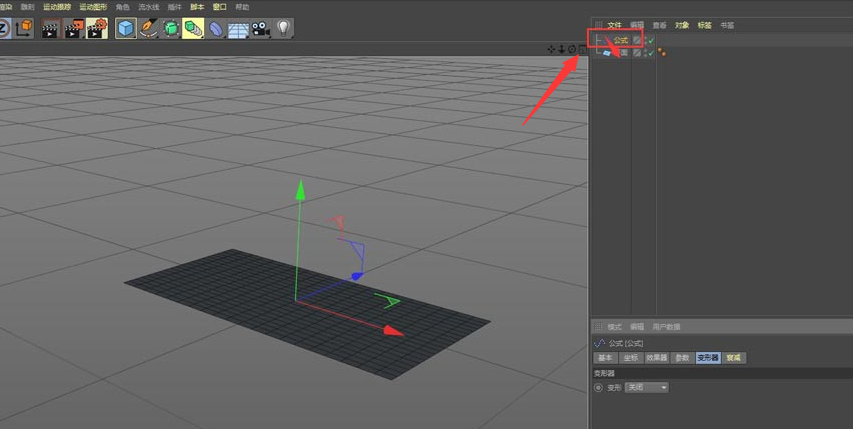Open render settings clapperboard with gear
This screenshot has width=853, height=429.
pos(97,28)
